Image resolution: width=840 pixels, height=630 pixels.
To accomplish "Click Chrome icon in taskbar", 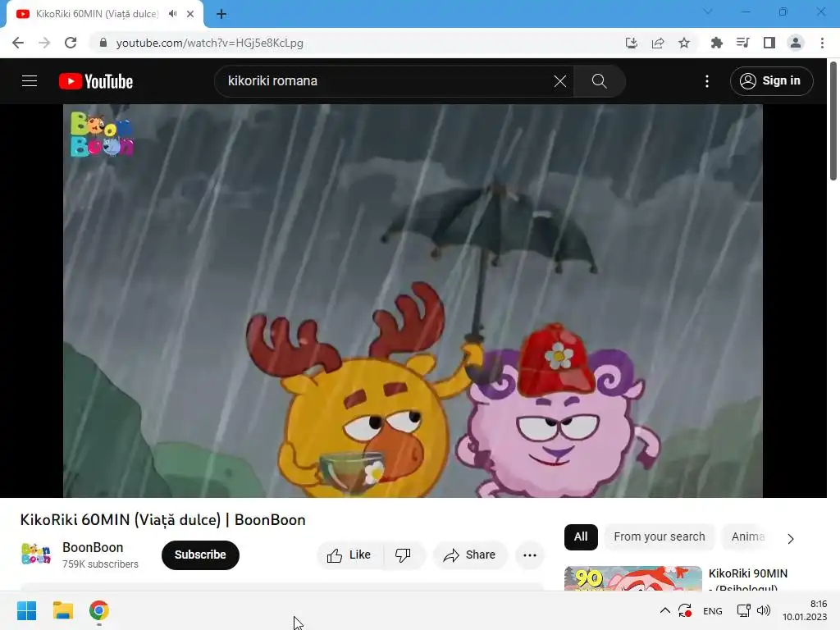I will point(99,610).
